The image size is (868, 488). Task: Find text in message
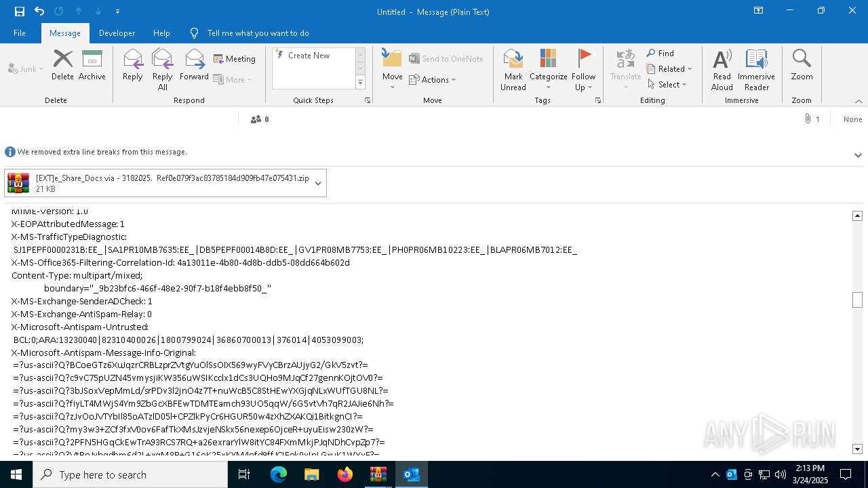tap(660, 54)
